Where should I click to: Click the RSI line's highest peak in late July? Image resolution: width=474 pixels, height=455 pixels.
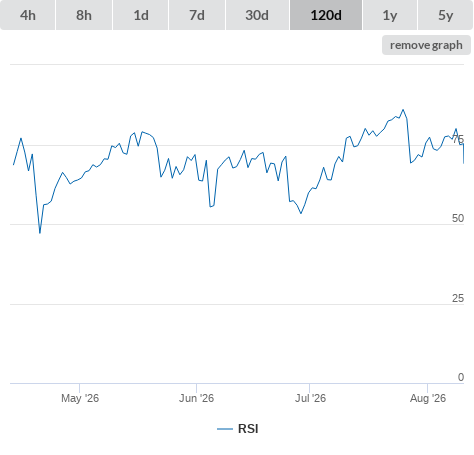[x=403, y=110]
